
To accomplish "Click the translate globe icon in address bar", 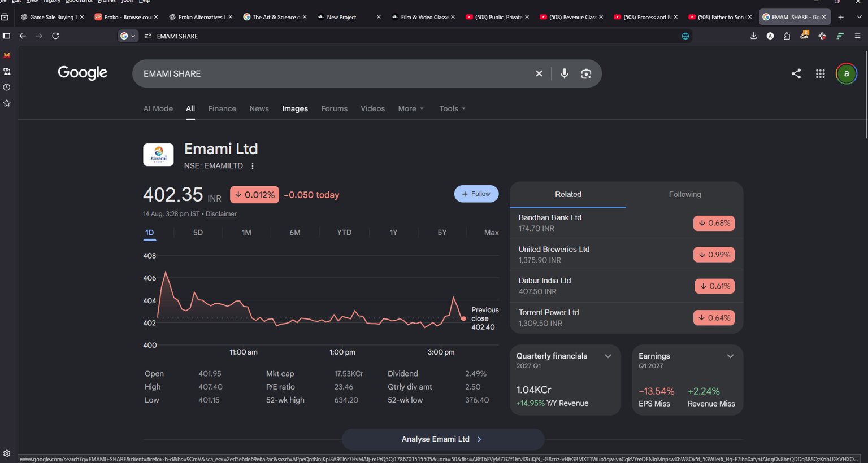I will point(685,36).
